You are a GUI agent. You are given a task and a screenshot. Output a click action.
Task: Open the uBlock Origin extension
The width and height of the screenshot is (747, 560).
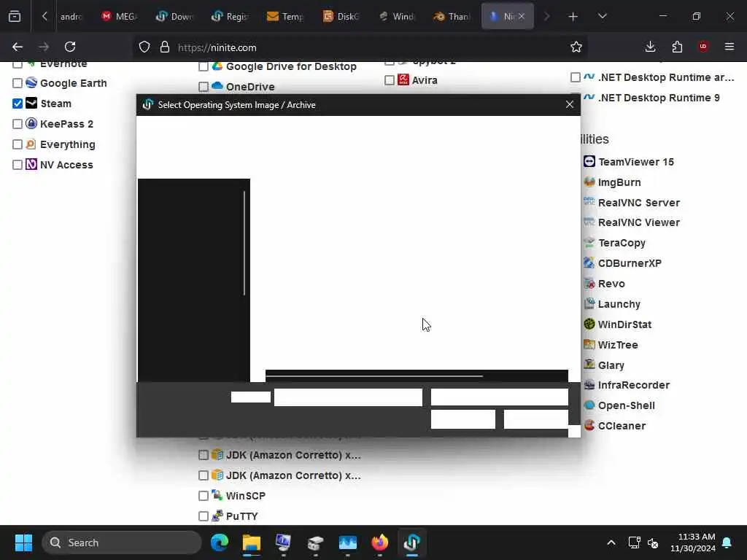pyautogui.click(x=703, y=47)
